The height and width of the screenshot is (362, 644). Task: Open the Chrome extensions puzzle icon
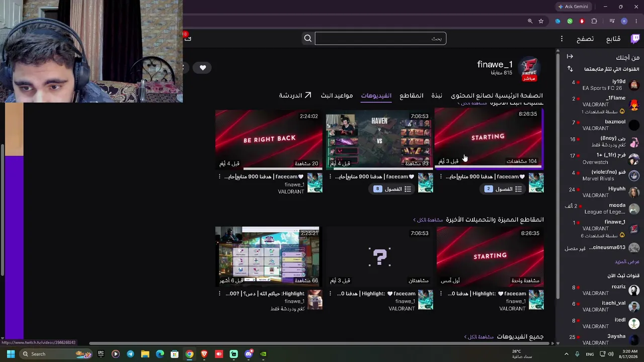pos(594,21)
